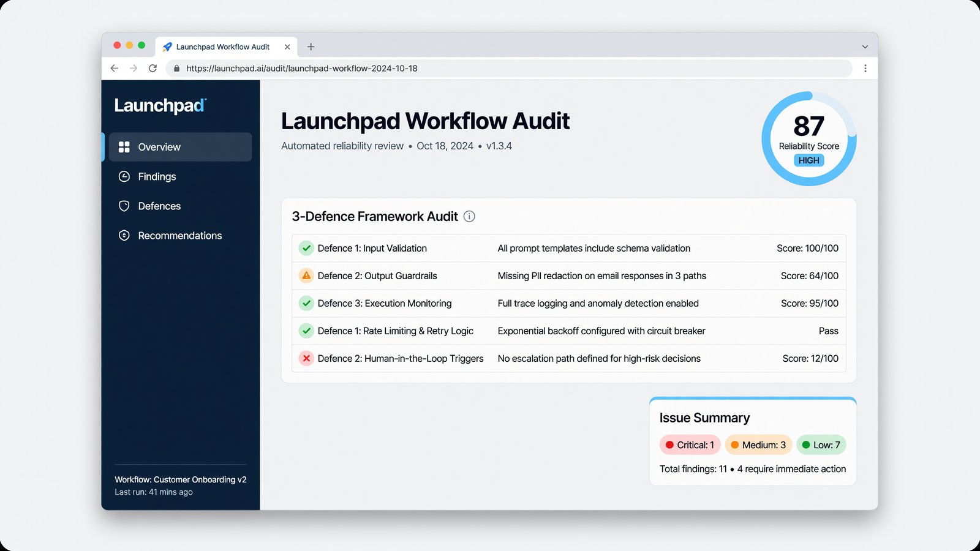
Task: Click the Recommendations badge icon
Action: pyautogui.click(x=124, y=235)
